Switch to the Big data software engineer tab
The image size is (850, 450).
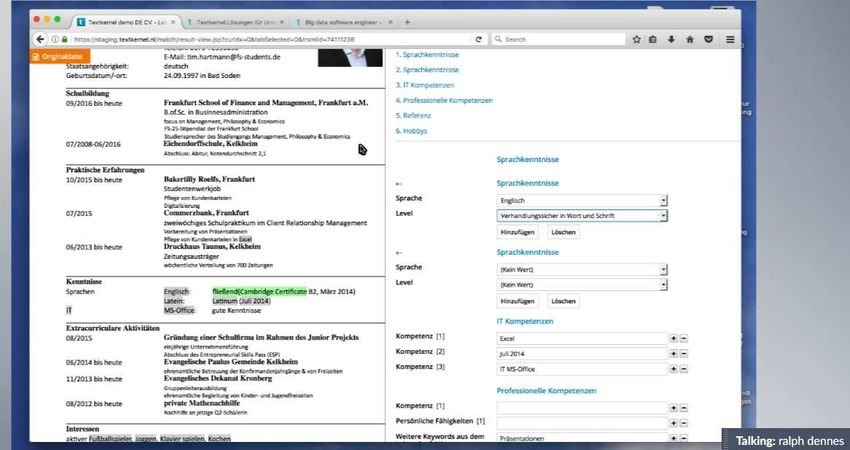click(344, 22)
